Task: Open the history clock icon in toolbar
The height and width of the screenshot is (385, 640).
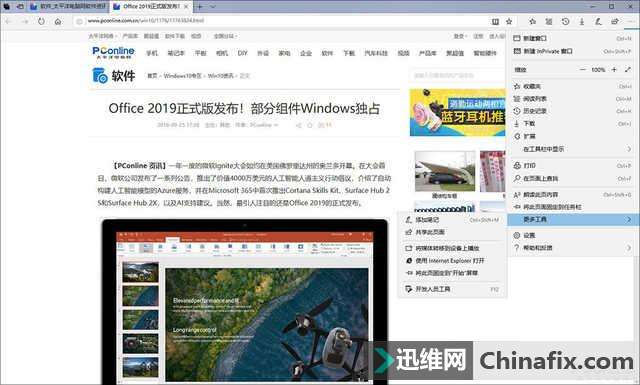Action: (565, 21)
